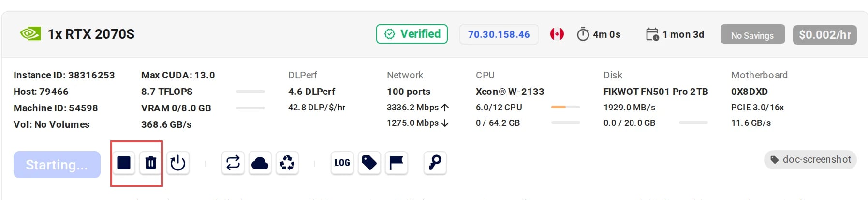Viewport: 868px width, 200px height.
Task: Click 100 ports network text
Action: (x=409, y=92)
